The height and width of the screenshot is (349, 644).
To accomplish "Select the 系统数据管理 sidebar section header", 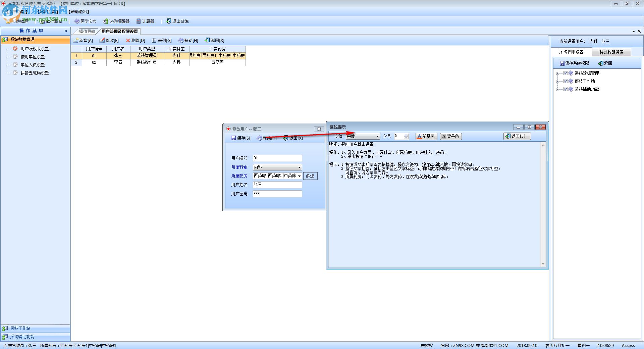I will [35, 40].
